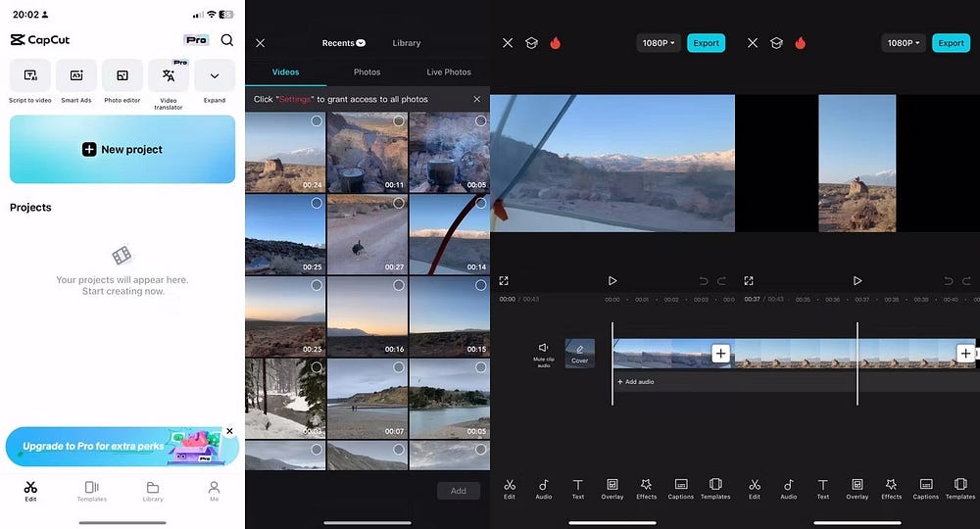Start a New project

click(122, 149)
